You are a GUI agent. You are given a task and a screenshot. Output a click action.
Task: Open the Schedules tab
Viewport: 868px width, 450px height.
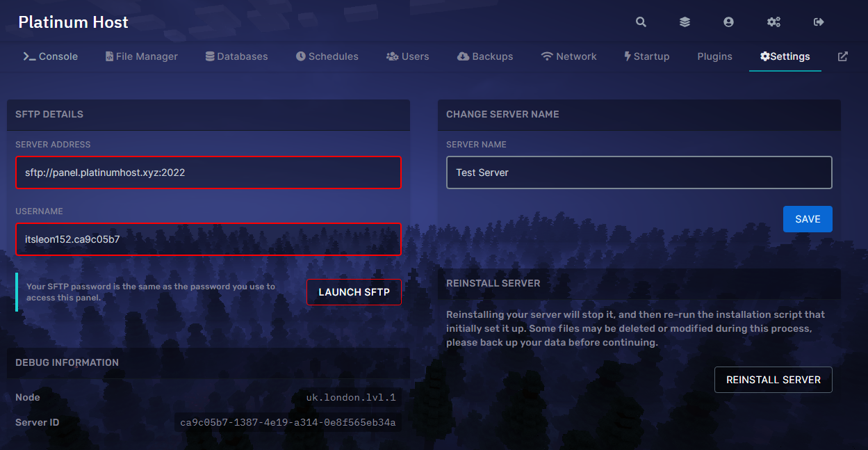[327, 56]
